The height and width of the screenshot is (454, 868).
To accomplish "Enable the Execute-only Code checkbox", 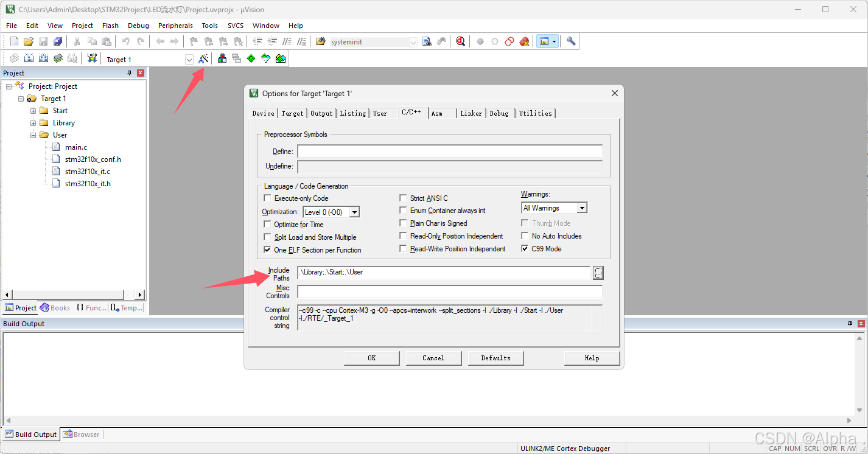I will [x=267, y=198].
